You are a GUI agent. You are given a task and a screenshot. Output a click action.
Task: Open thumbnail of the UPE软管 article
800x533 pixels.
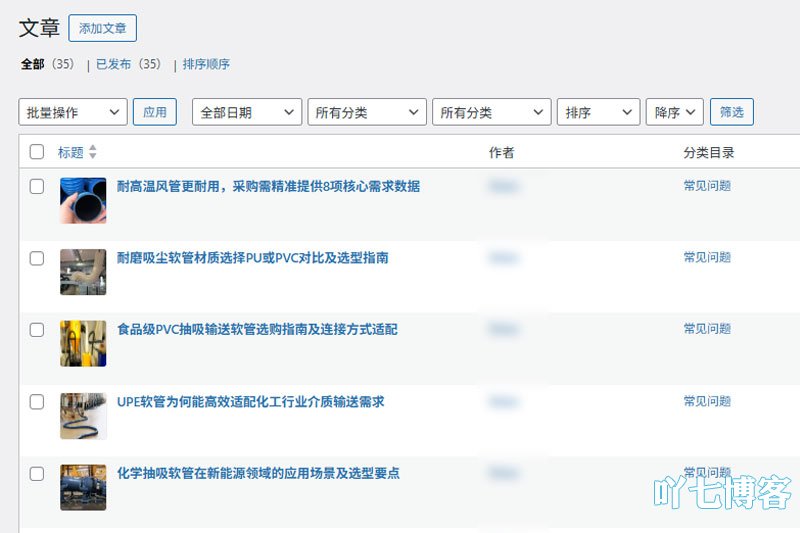pos(83,415)
